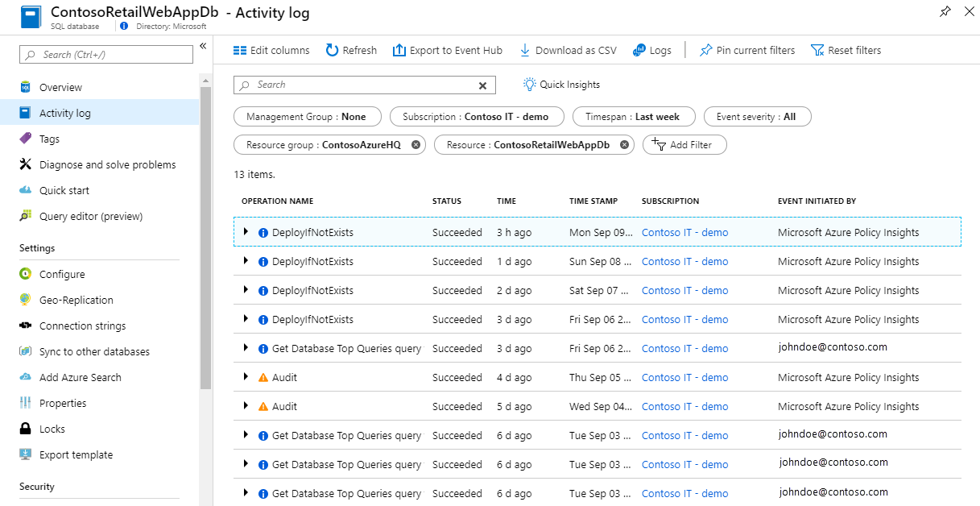Viewport: 980px width, 506px height.
Task: Remove the Resource group ContosoAzureHQ filter
Action: coord(416,145)
